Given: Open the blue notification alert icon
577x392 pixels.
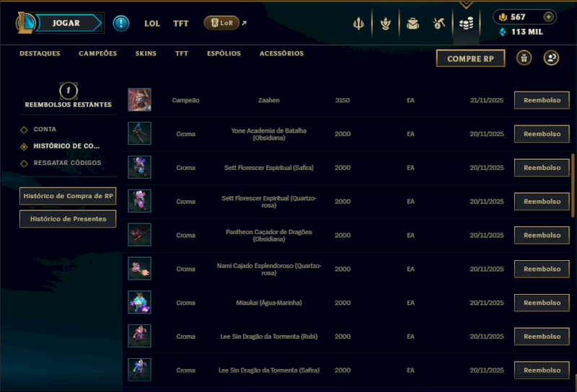Looking at the screenshot, I should 120,23.
